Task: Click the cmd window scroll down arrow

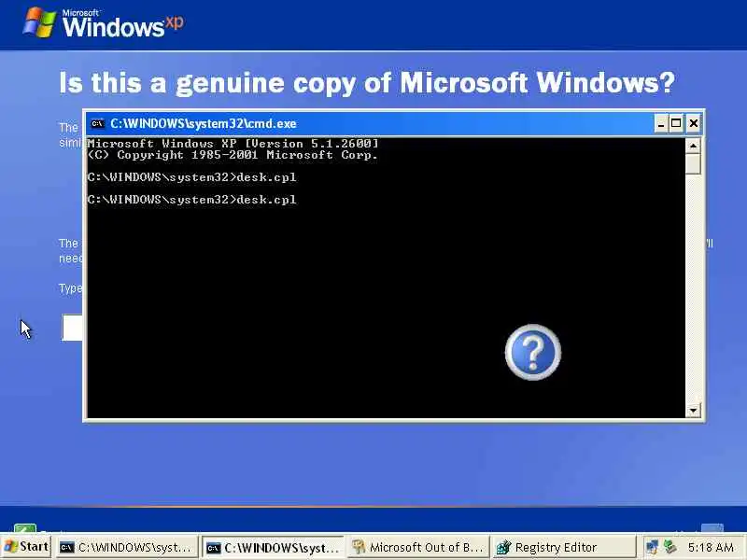Action: click(693, 410)
